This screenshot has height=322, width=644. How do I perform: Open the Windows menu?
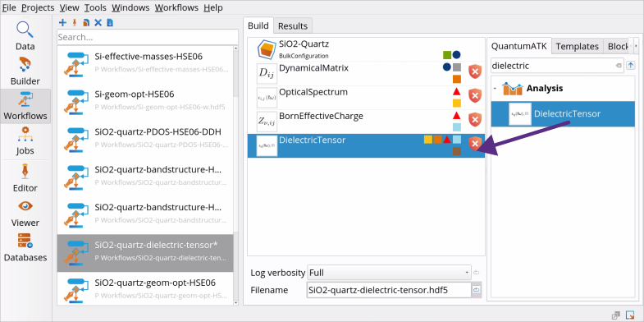pyautogui.click(x=130, y=7)
